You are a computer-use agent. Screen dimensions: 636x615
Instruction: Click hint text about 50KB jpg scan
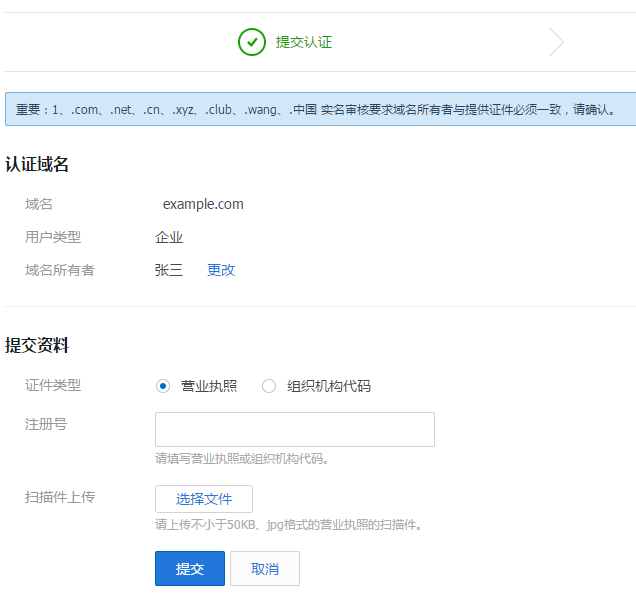288,525
